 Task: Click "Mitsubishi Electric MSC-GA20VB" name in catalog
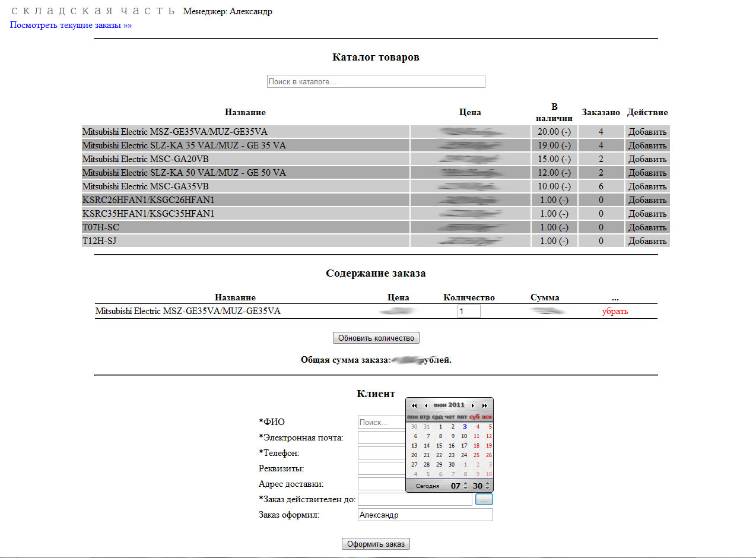click(145, 159)
